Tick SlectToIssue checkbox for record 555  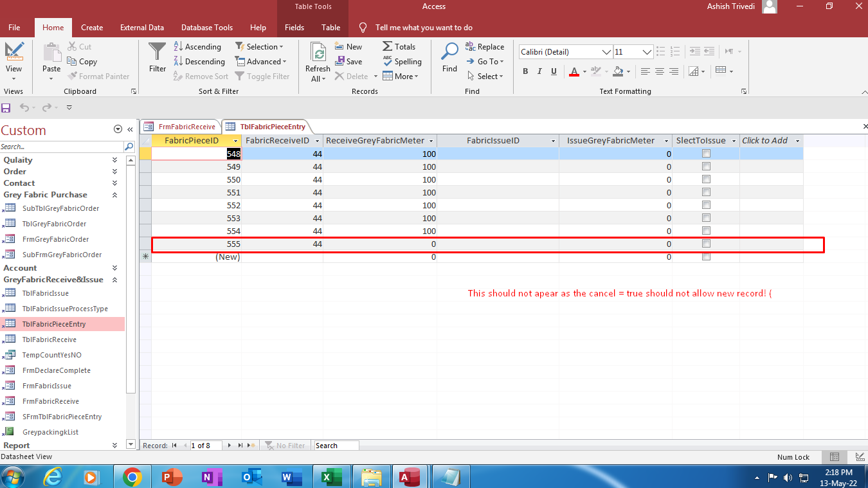(x=706, y=244)
